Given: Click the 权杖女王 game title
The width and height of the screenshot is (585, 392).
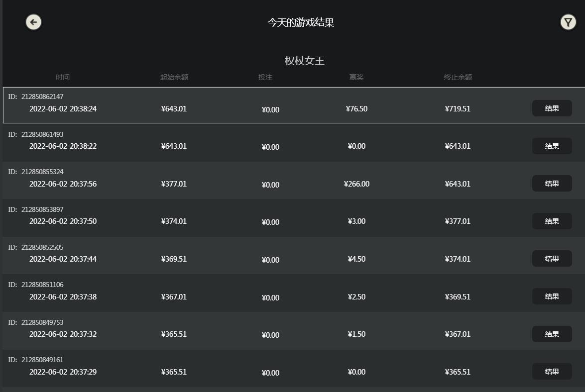Looking at the screenshot, I should pos(304,61).
